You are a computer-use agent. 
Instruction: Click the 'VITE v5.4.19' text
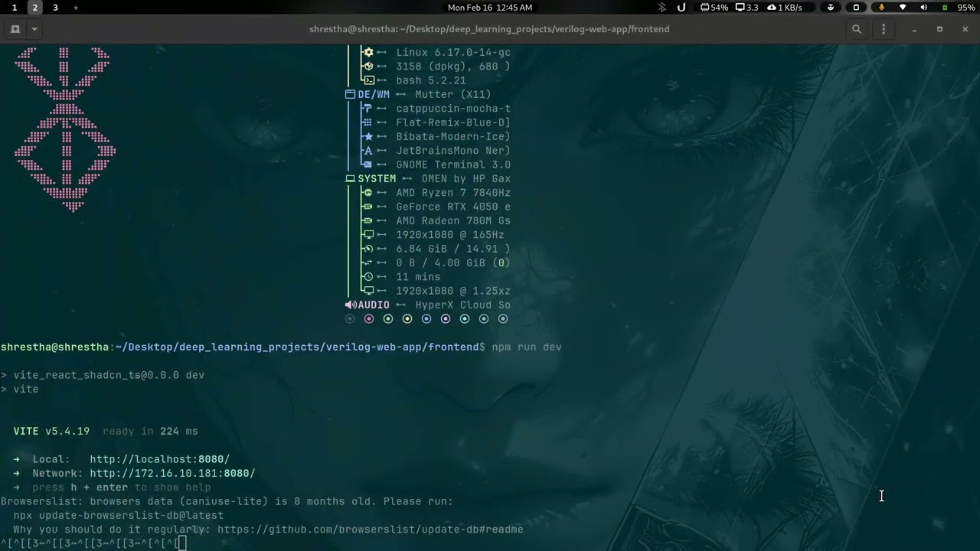click(x=51, y=432)
